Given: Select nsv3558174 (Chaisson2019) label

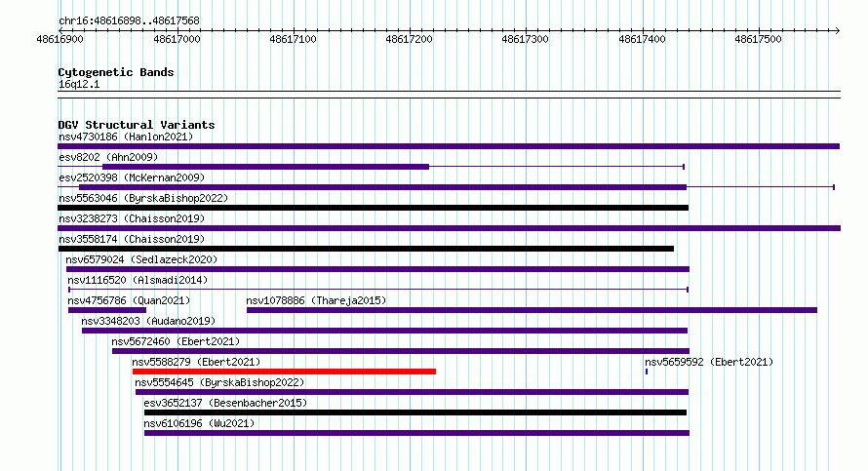Looking at the screenshot, I should pyautogui.click(x=132, y=239).
